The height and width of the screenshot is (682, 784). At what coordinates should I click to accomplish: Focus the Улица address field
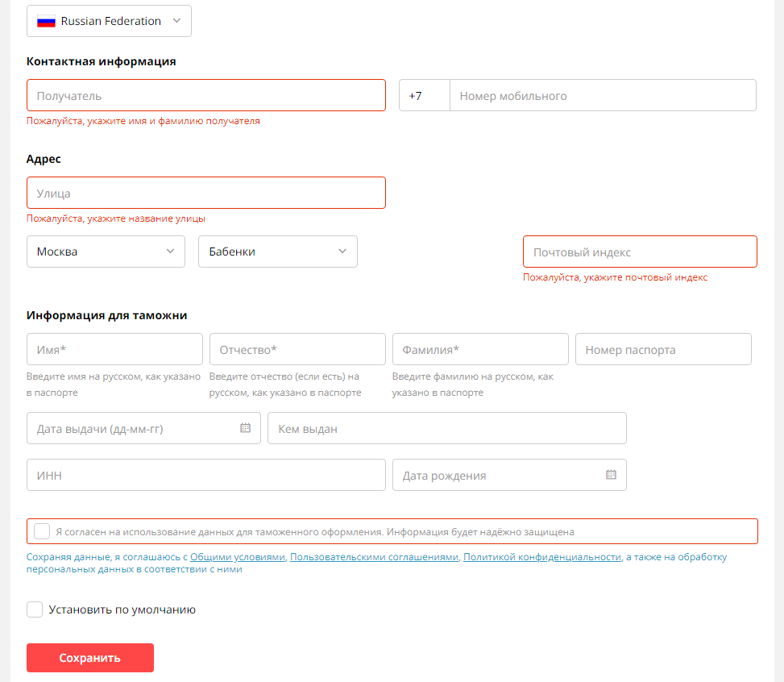point(206,193)
